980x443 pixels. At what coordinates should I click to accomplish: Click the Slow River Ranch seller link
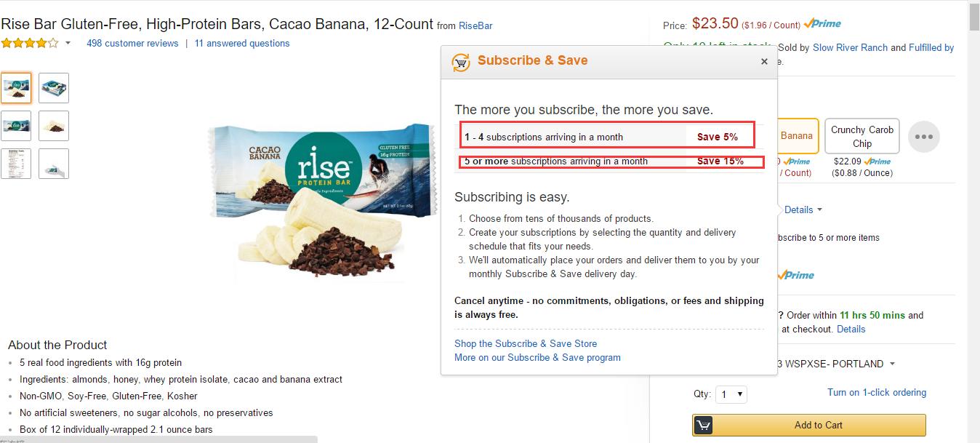[850, 47]
